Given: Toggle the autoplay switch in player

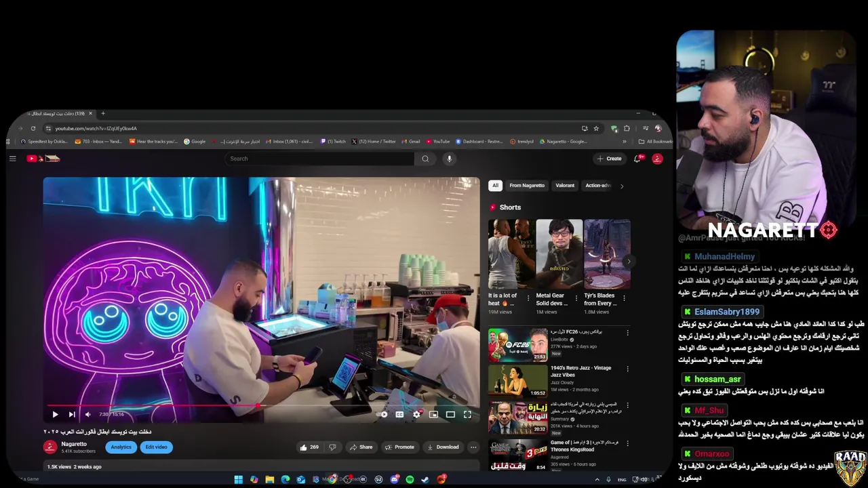Looking at the screenshot, I should click(383, 414).
